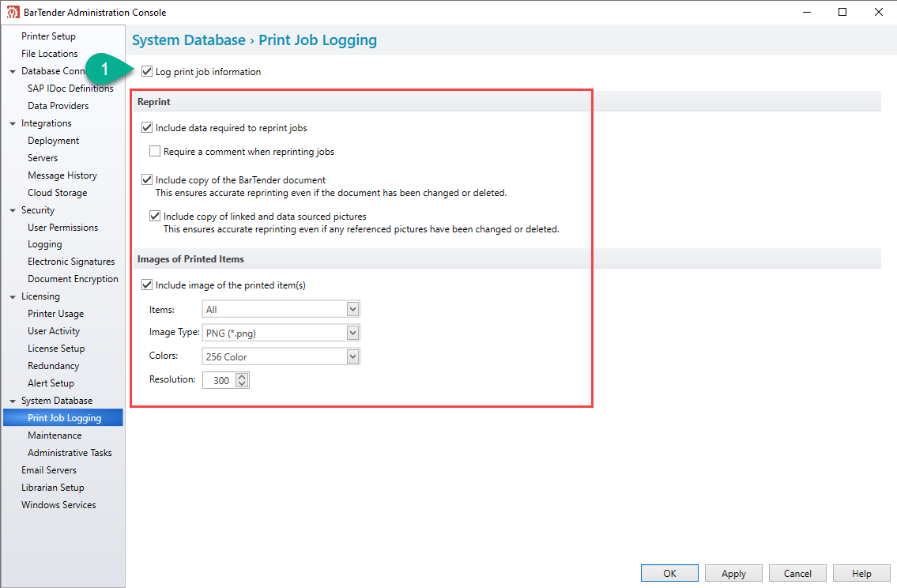
Task: Open Cloud Storage page
Action: click(x=57, y=193)
